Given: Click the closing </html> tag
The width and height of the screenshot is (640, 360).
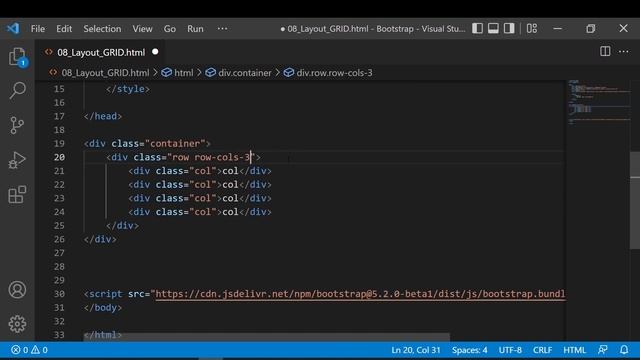Looking at the screenshot, I should [x=103, y=335].
